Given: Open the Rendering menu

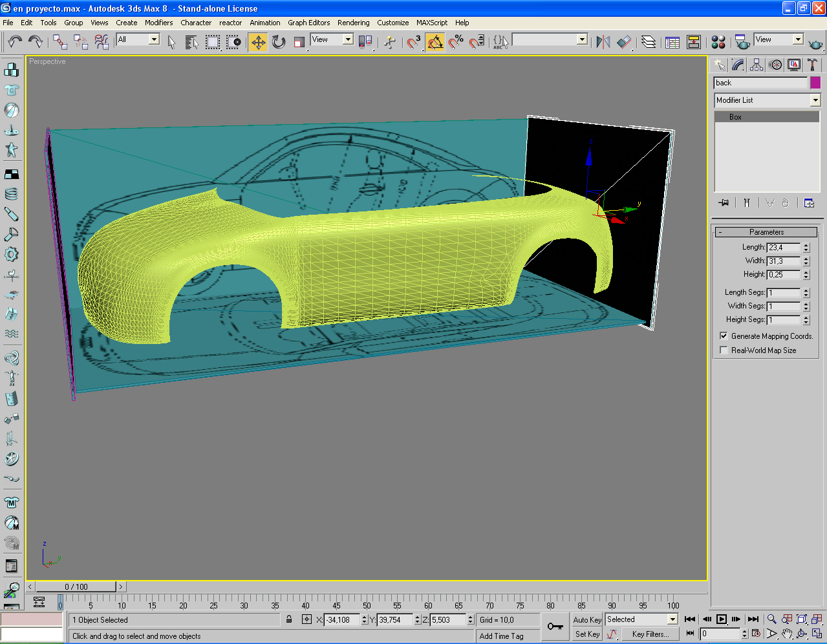Looking at the screenshot, I should [x=353, y=23].
